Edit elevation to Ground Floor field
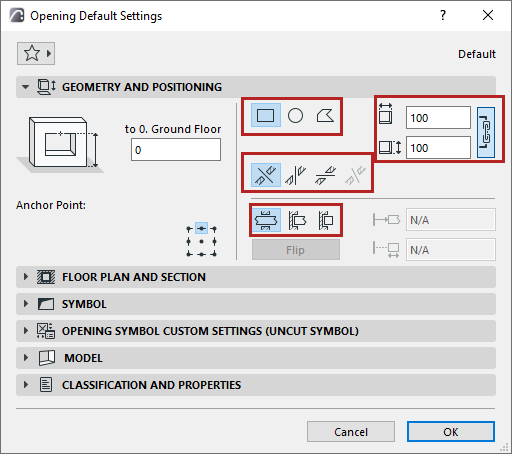The width and height of the screenshot is (512, 454). 176,150
